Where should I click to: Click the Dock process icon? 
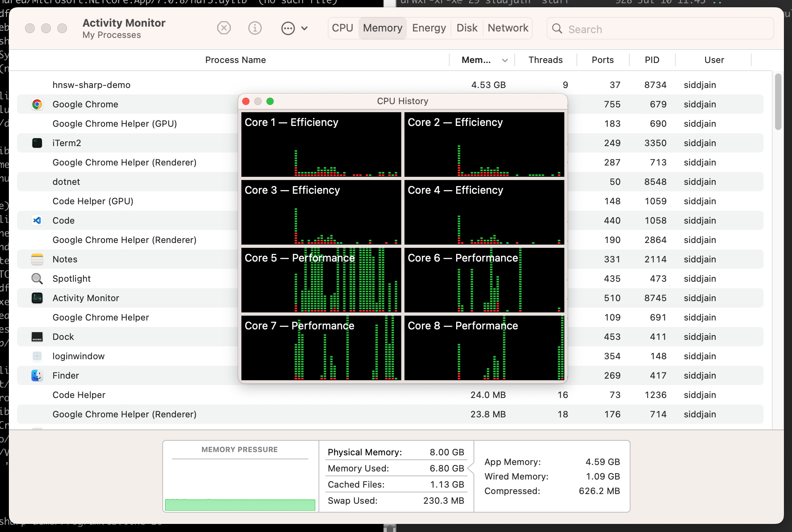pos(37,337)
